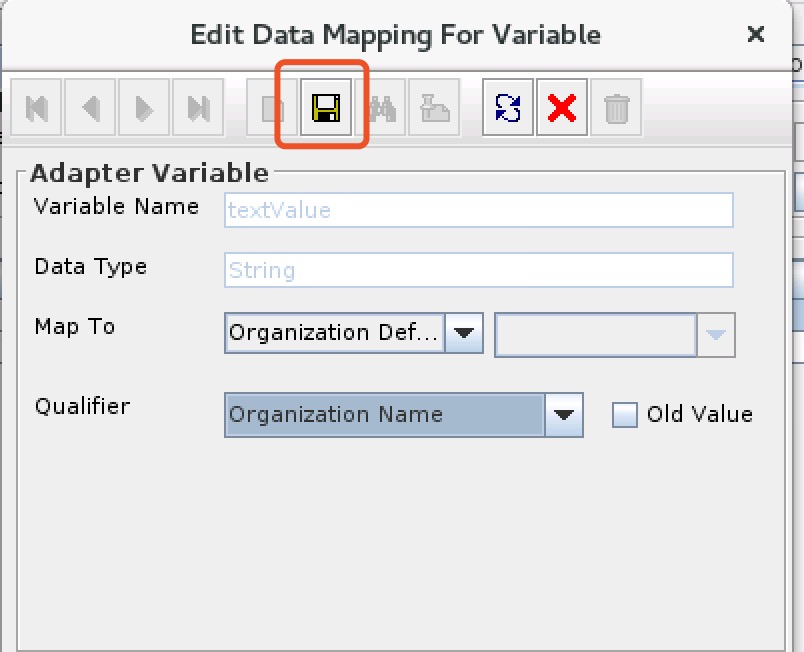Go to the first record icon

[x=36, y=107]
